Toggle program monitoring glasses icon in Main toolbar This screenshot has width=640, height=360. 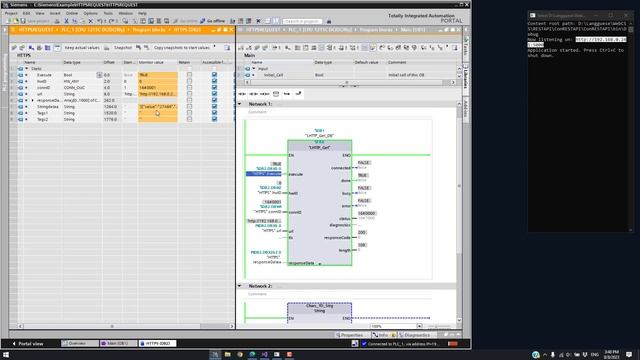[373, 48]
